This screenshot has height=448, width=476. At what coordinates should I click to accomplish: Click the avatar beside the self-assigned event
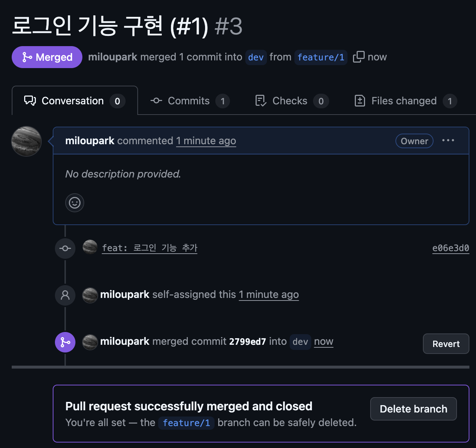click(x=90, y=295)
